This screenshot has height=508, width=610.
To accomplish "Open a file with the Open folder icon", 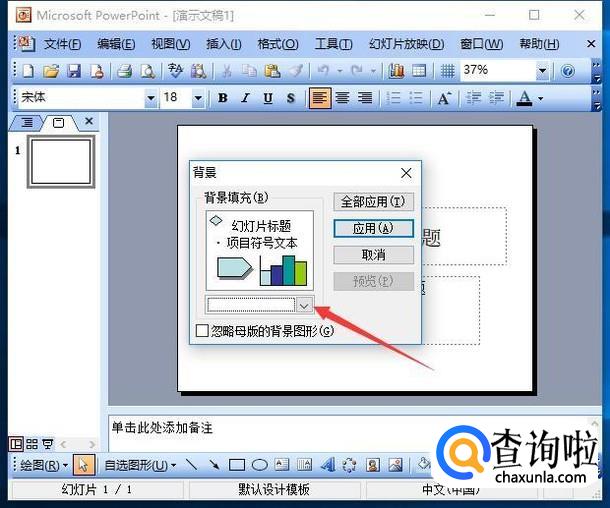I will (51, 71).
